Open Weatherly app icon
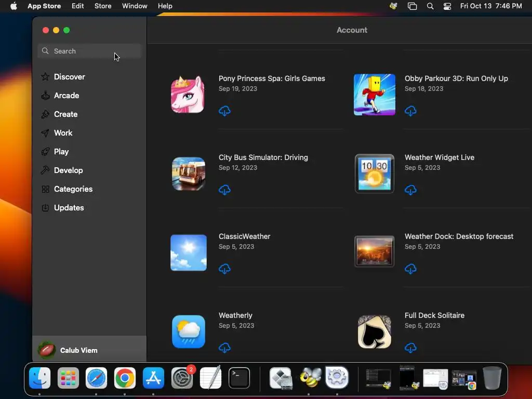The width and height of the screenshot is (532, 399). [189, 332]
